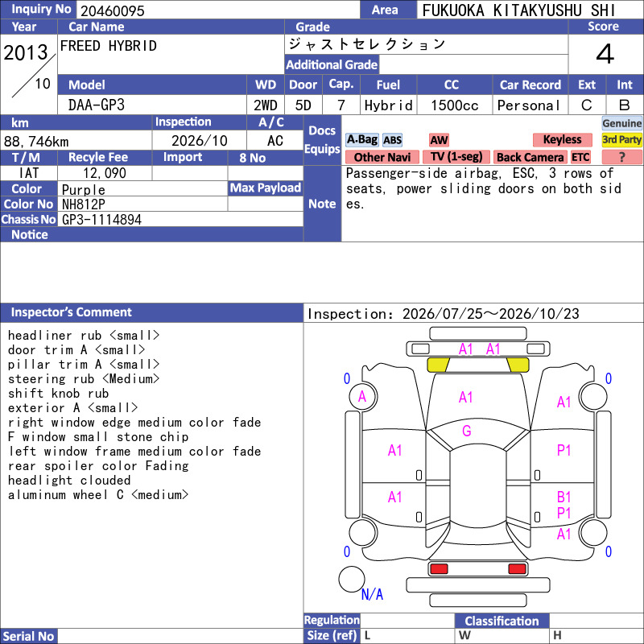
Task: Click the ETC equipment badge
Action: pos(580,157)
